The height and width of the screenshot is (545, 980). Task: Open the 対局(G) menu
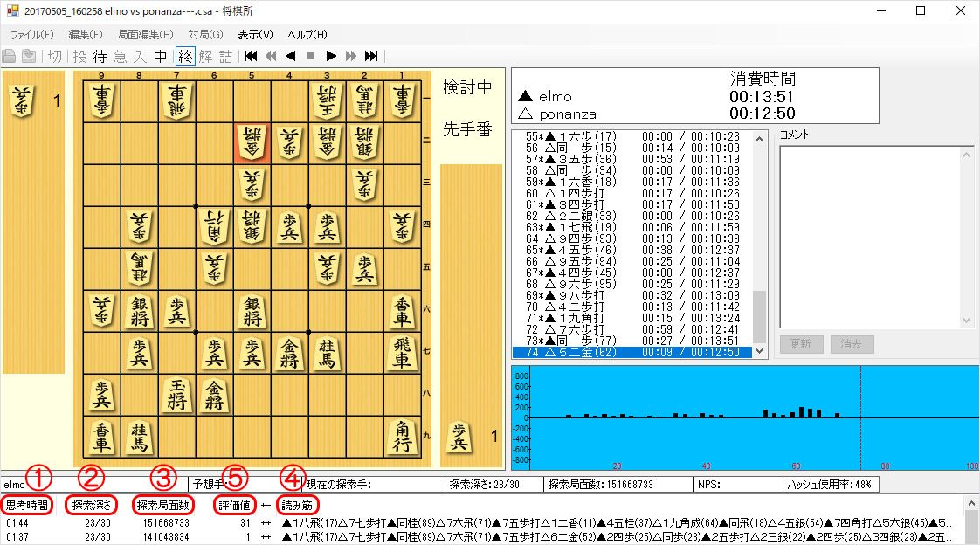click(205, 34)
